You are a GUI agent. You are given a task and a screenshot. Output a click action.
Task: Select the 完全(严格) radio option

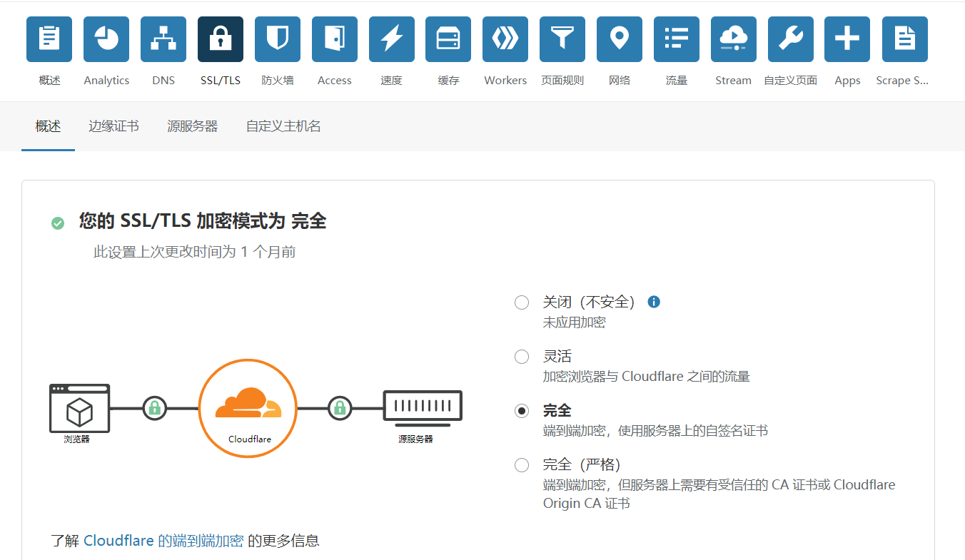click(x=522, y=465)
